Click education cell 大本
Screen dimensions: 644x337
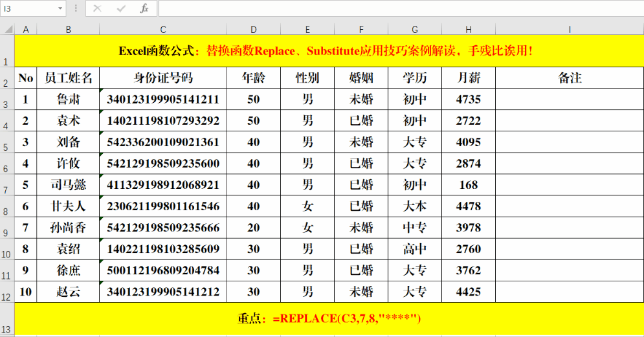[415, 206]
